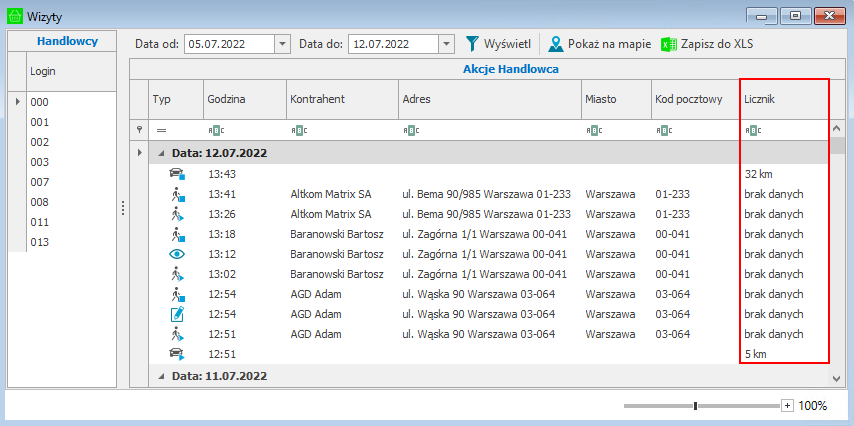This screenshot has height=426, width=854.
Task: Click the edit note icon at 12:54
Action: (177, 314)
